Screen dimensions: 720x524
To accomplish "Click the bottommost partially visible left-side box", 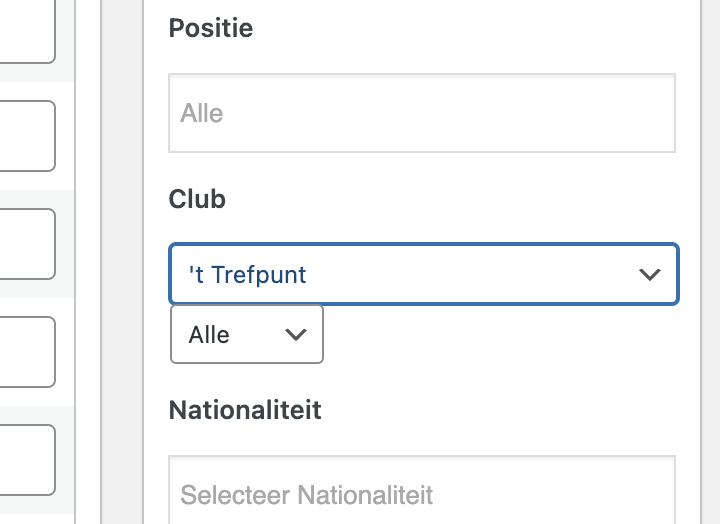I will [x=25, y=460].
